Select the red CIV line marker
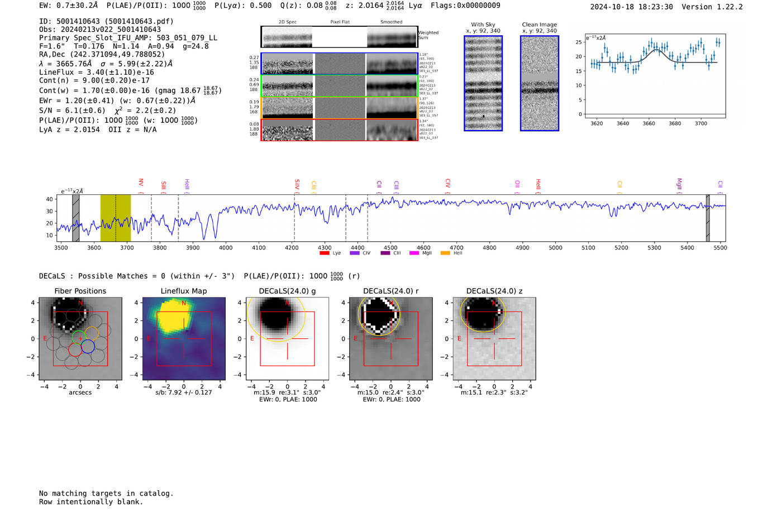Image resolution: width=782 pixels, height=532 pixels. pos(448,186)
